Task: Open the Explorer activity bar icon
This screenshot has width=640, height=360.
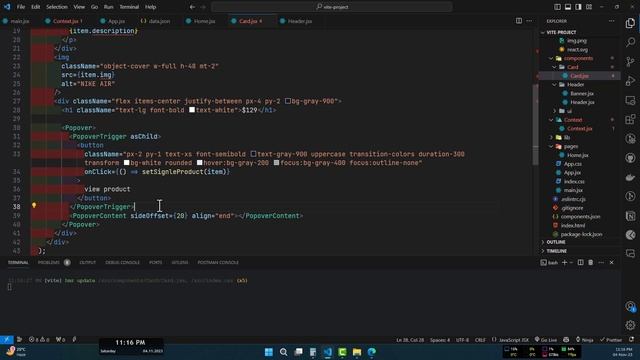Action: click(x=630, y=23)
